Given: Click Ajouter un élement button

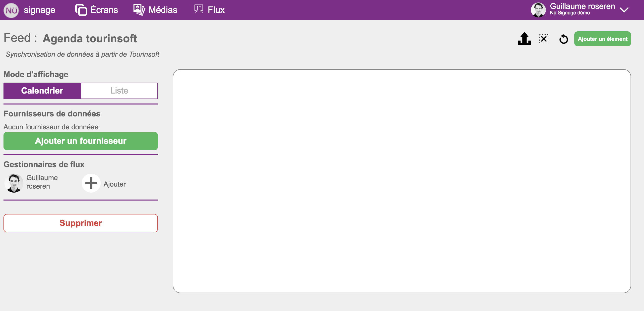Looking at the screenshot, I should [x=602, y=39].
